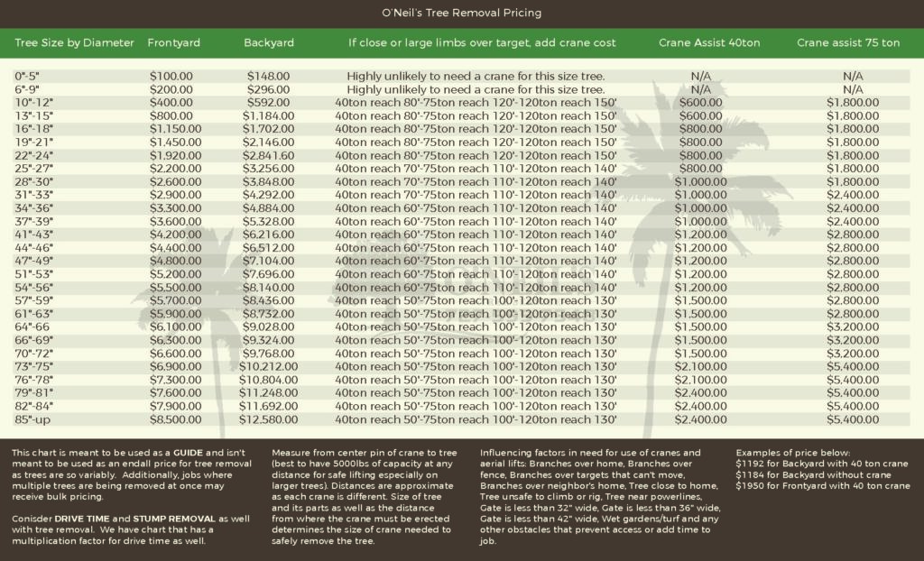Click backyard price $3,256.00
Viewport: 924px width, 561px height.
[269, 169]
